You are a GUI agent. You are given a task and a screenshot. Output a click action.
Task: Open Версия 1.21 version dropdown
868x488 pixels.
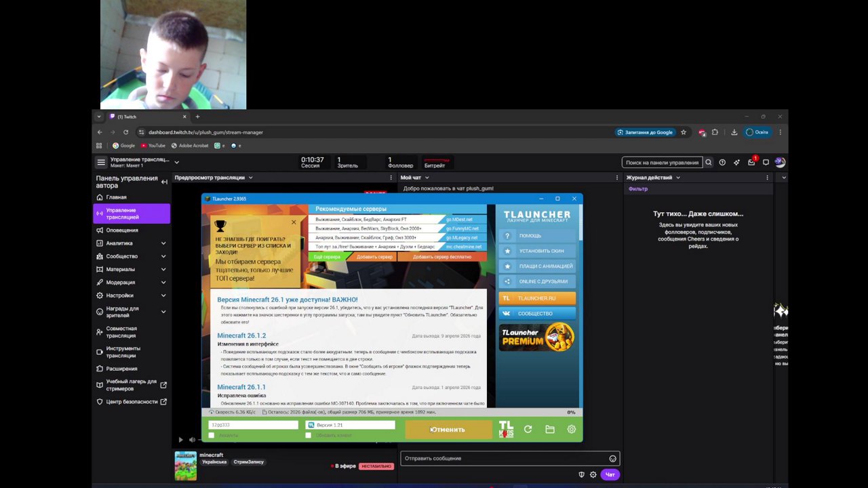(x=350, y=425)
